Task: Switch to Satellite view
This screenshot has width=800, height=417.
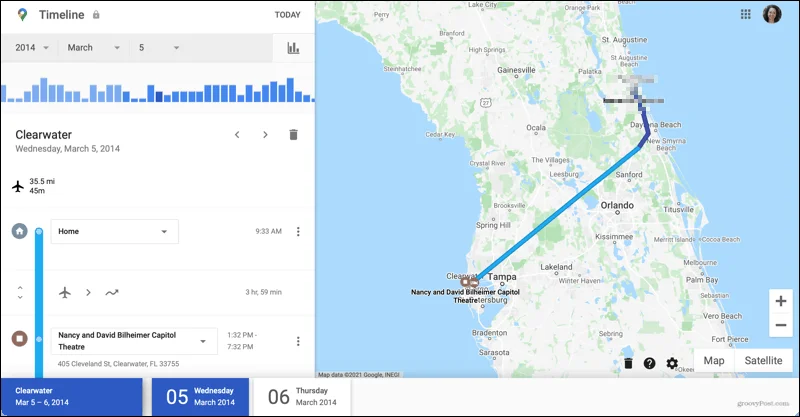Action: (763, 360)
